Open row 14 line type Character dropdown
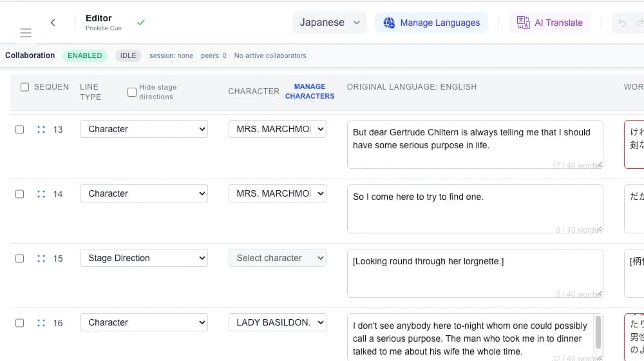The width and height of the screenshot is (644, 361). coord(144,193)
